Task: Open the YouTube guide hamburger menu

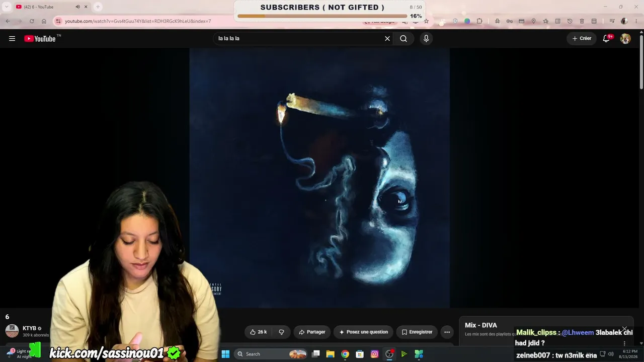Action: coord(12,39)
